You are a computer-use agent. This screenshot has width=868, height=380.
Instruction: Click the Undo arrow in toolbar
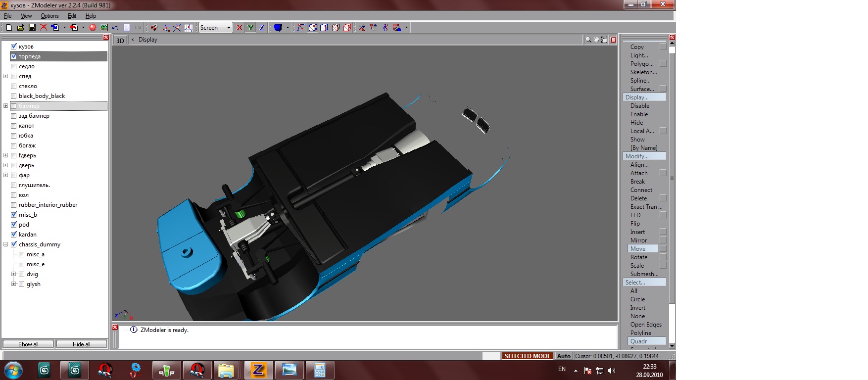point(115,28)
